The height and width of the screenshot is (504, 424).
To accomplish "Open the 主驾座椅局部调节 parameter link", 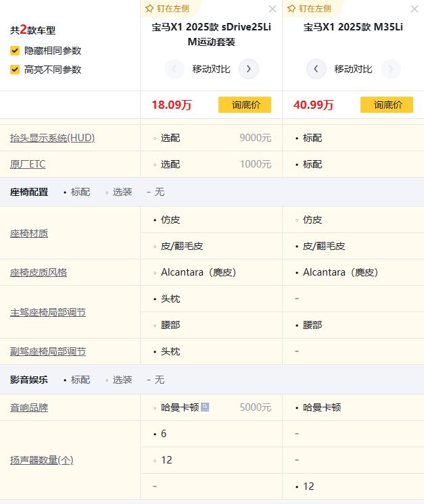I will [x=48, y=312].
